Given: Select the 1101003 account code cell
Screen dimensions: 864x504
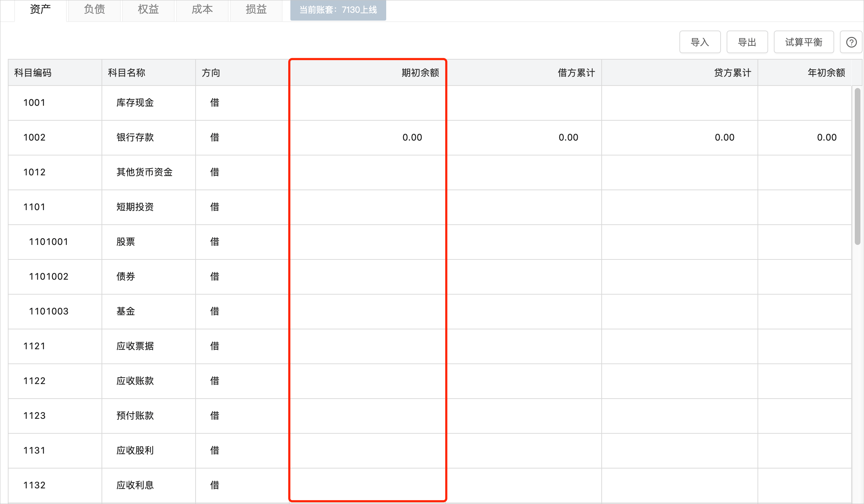Looking at the screenshot, I should click(55, 312).
